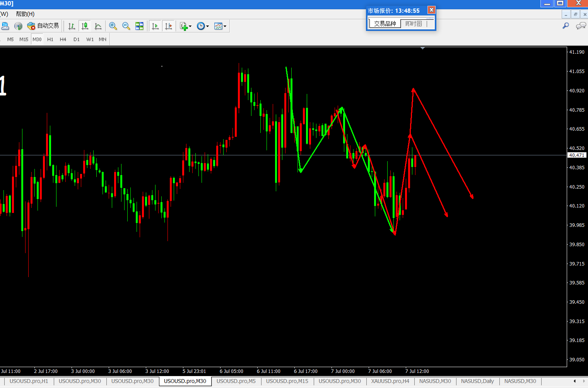Switch chart to bar chart style
Viewport: 588px width, 388px height.
click(x=72, y=26)
